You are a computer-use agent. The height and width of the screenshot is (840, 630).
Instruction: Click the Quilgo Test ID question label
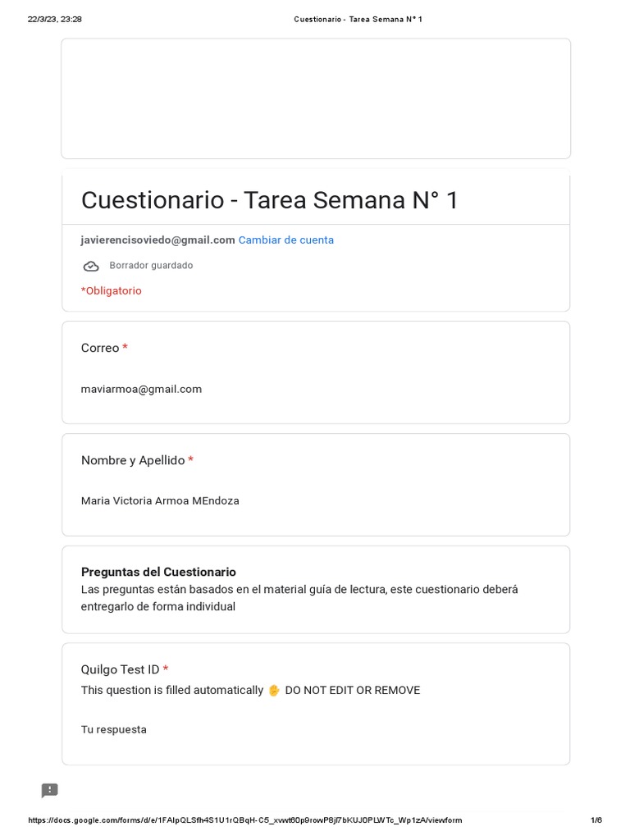[120, 669]
